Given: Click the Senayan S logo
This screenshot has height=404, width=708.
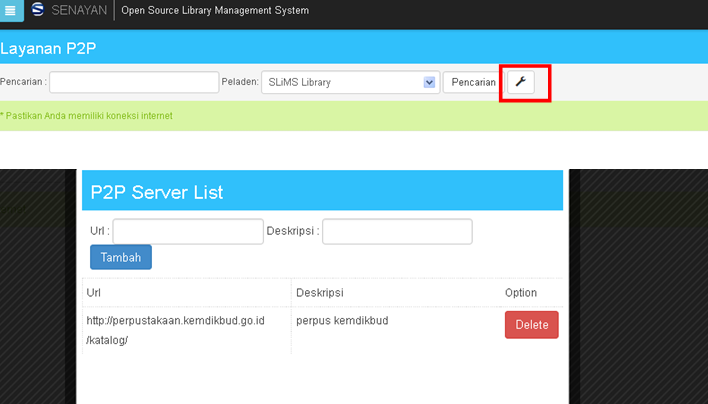Looking at the screenshot, I should point(38,9).
